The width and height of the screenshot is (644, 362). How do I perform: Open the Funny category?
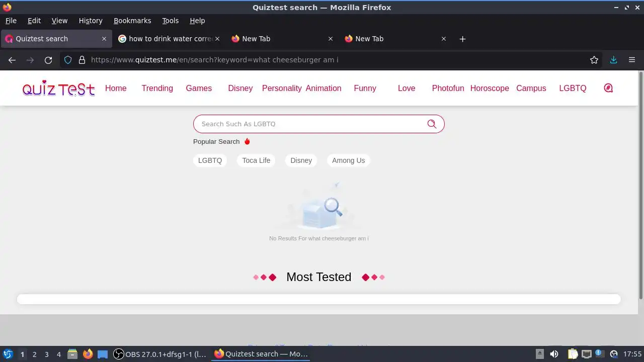pyautogui.click(x=365, y=88)
